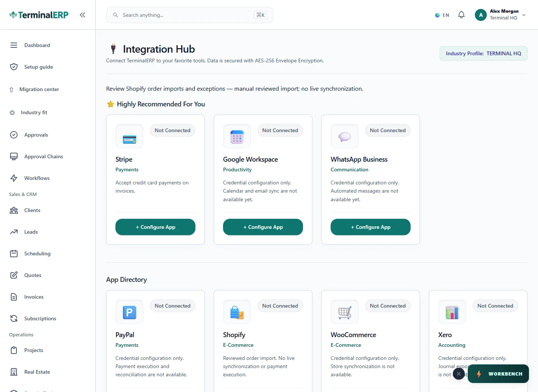Click the Industry fit target icon

tap(12, 112)
